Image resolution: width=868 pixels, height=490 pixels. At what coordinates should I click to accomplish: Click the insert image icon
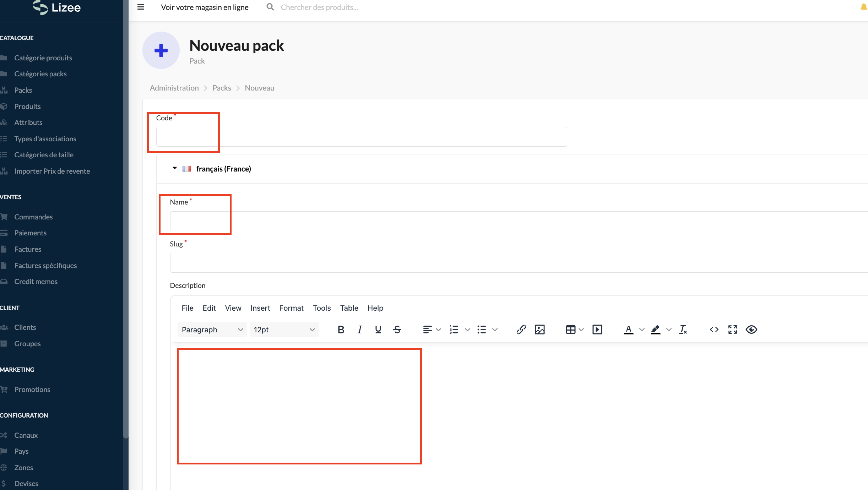click(539, 330)
